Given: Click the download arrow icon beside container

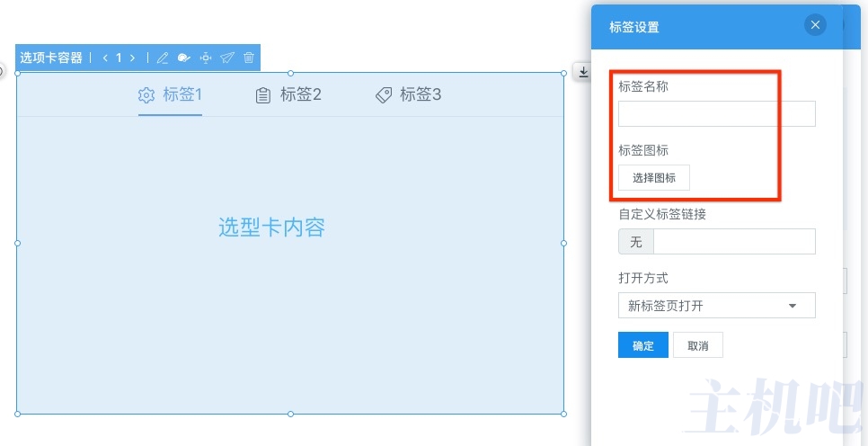Looking at the screenshot, I should [583, 72].
